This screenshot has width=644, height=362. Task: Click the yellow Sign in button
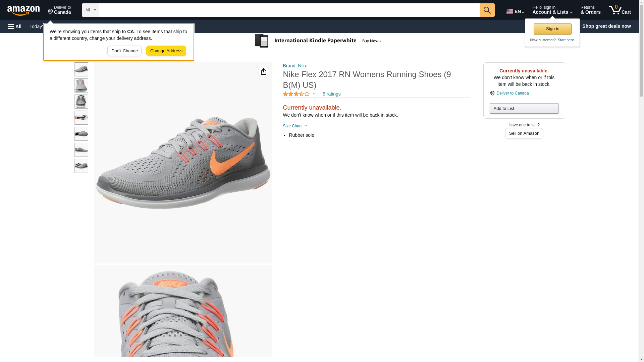point(552,29)
